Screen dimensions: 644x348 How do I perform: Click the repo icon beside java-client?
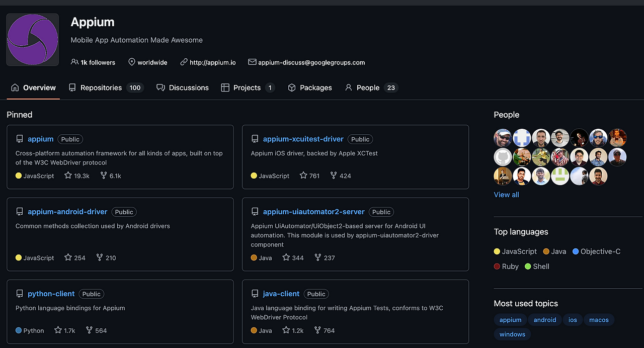255,294
